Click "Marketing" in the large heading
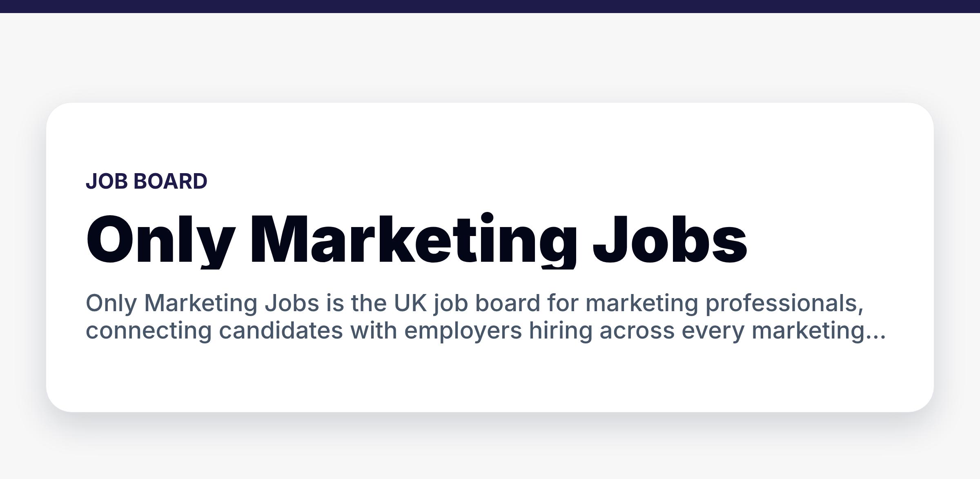Screen dimensions: 980x479 coord(413,240)
